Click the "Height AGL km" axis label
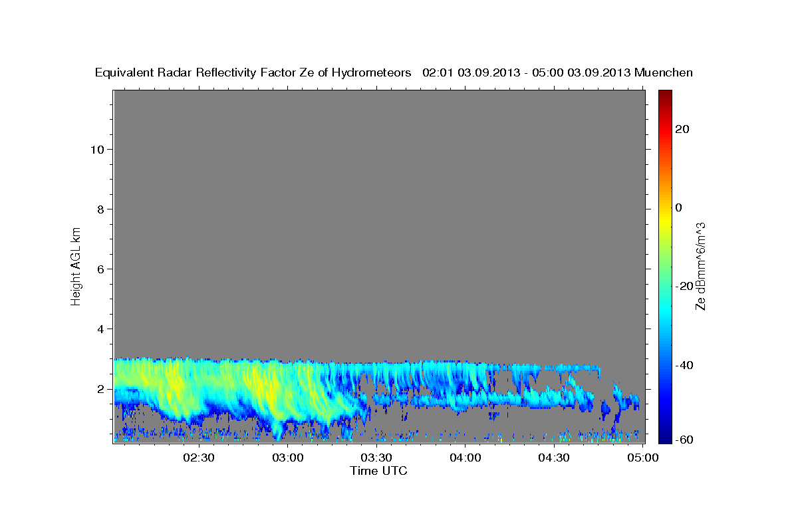The width and height of the screenshot is (798, 532). (x=76, y=265)
